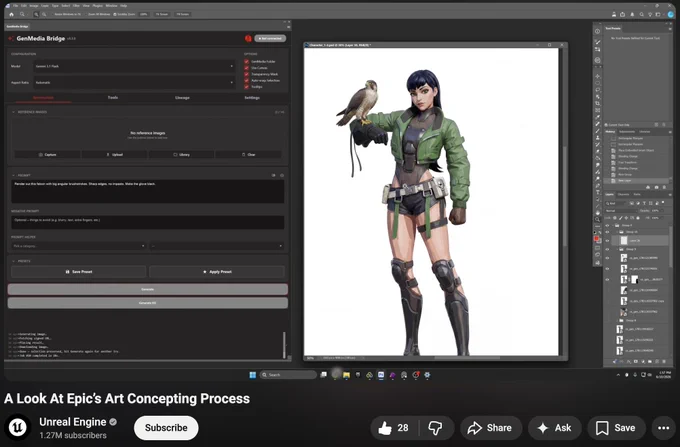This screenshot has height=447, width=680.
Task: Click the GenMedia log scrollbar
Action: pyautogui.click(x=284, y=345)
